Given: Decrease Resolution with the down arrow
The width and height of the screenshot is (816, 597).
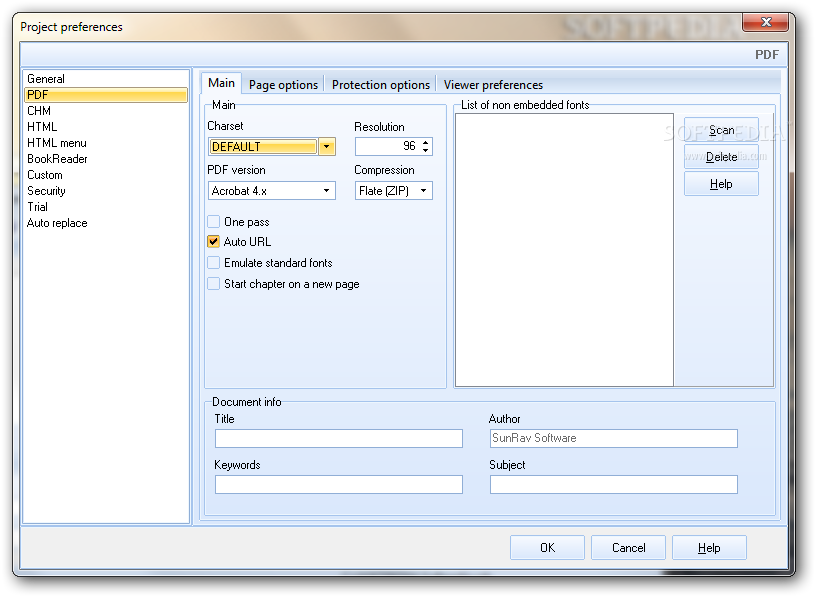Looking at the screenshot, I should (426, 151).
